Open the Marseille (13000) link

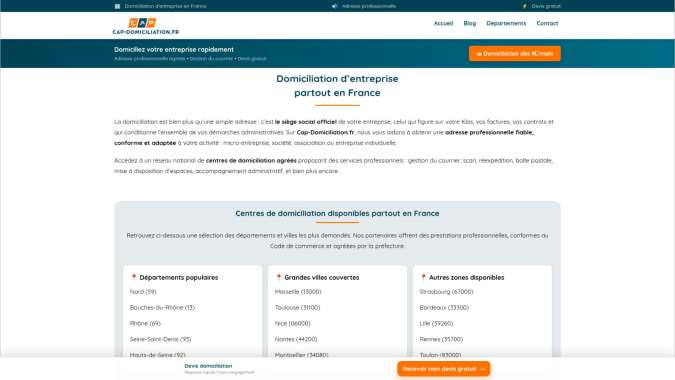click(298, 292)
